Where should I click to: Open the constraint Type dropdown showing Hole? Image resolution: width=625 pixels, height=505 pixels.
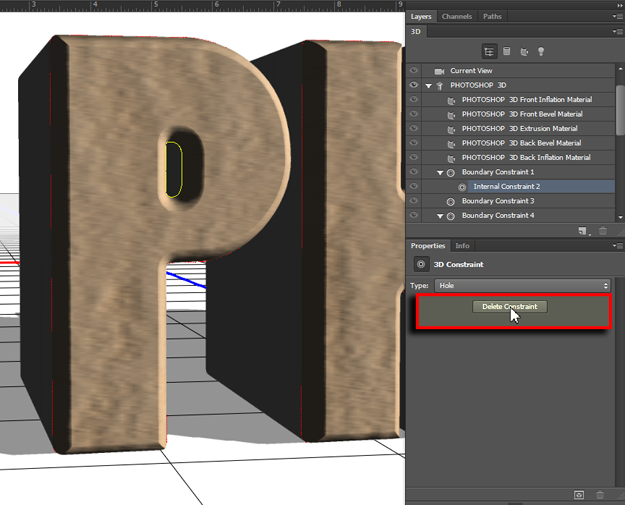click(521, 286)
